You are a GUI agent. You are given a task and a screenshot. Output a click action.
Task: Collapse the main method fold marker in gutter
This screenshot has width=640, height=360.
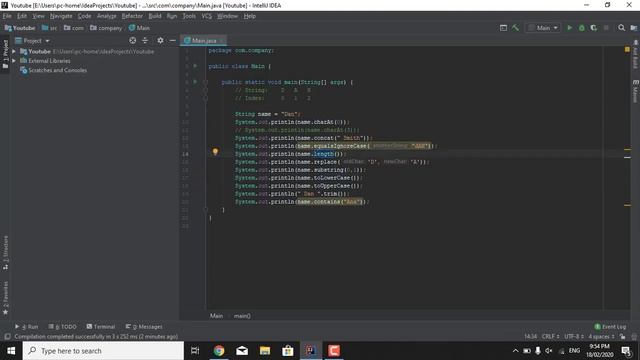click(x=206, y=82)
